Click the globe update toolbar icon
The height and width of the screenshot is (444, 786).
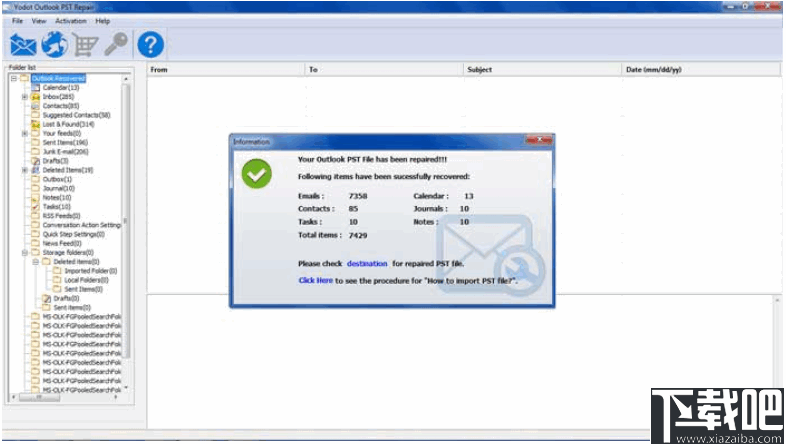point(54,45)
